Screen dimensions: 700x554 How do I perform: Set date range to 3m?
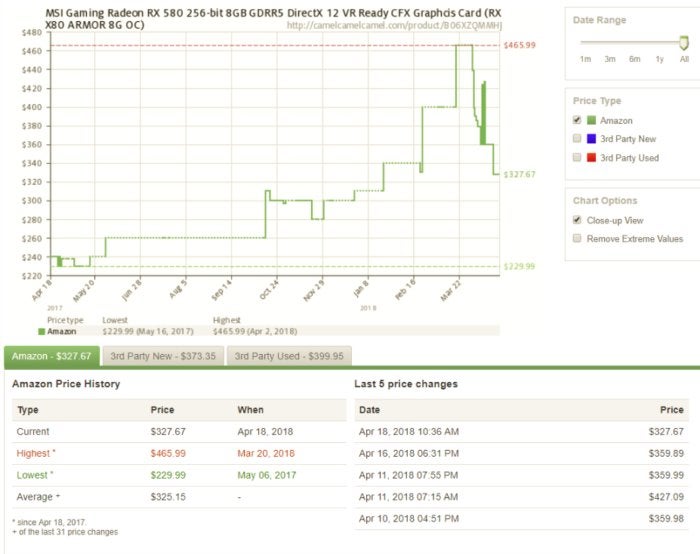pyautogui.click(x=610, y=59)
